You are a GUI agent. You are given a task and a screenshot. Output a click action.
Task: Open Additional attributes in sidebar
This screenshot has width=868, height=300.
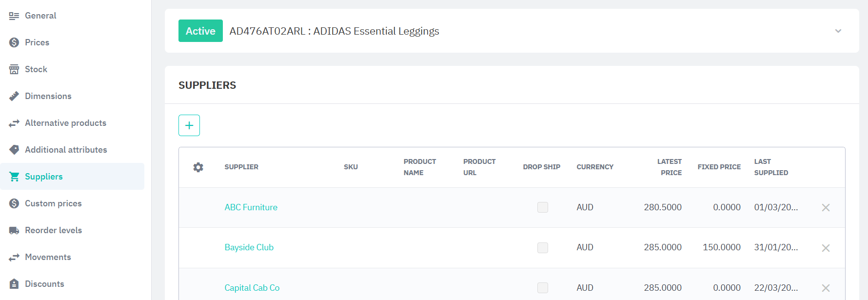66,150
